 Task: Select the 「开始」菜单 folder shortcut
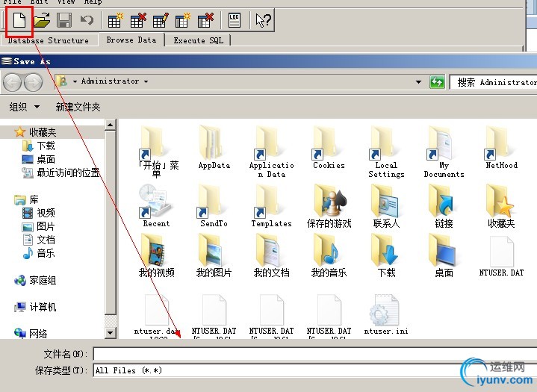[157, 151]
